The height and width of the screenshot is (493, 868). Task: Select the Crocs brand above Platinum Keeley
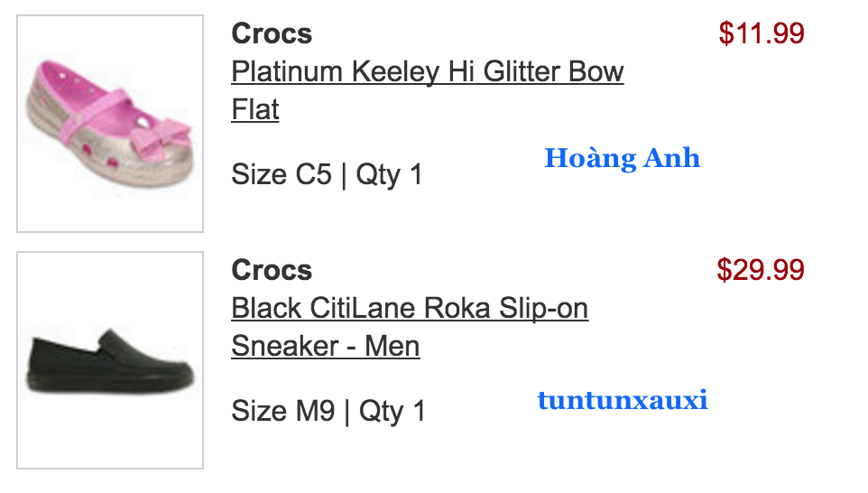click(x=272, y=34)
